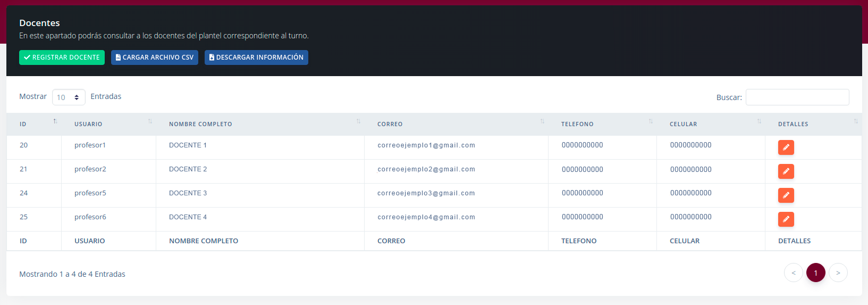The height and width of the screenshot is (305, 868).
Task: Sort by USUARIO column sort icon
Action: coord(150,122)
